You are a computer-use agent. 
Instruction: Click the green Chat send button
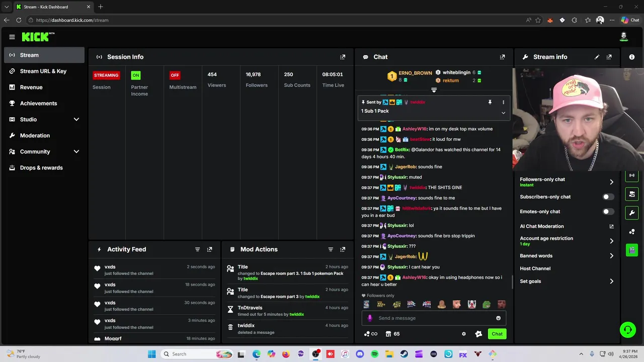[x=497, y=334]
